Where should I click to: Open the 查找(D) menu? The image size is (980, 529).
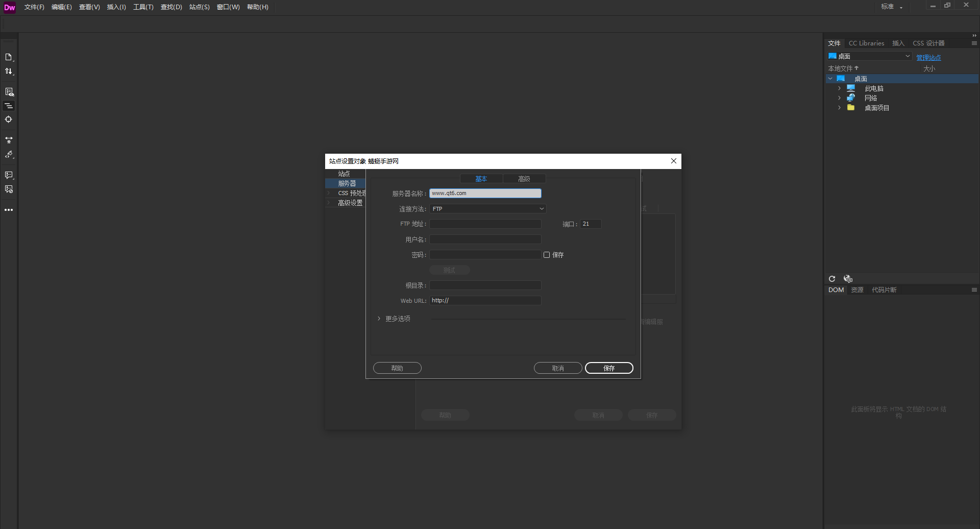[171, 7]
